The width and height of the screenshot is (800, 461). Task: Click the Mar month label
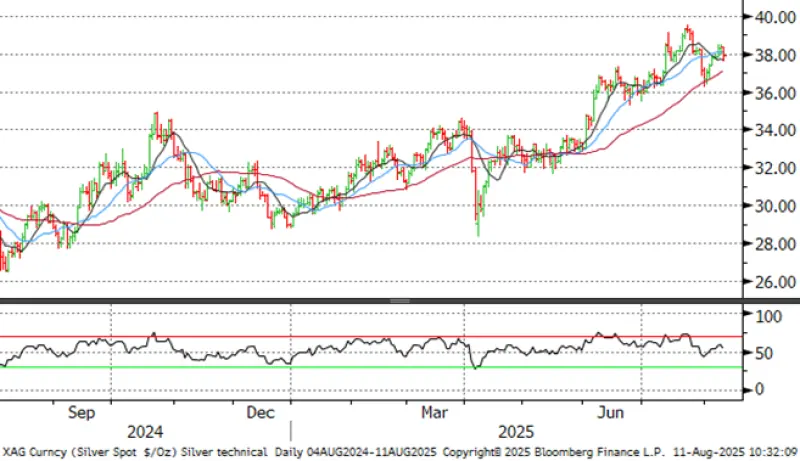coord(434,413)
